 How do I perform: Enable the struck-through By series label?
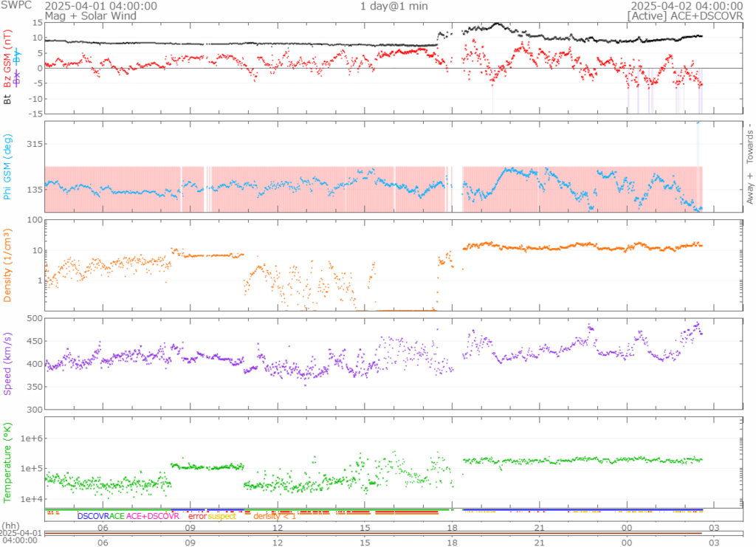coord(18,55)
